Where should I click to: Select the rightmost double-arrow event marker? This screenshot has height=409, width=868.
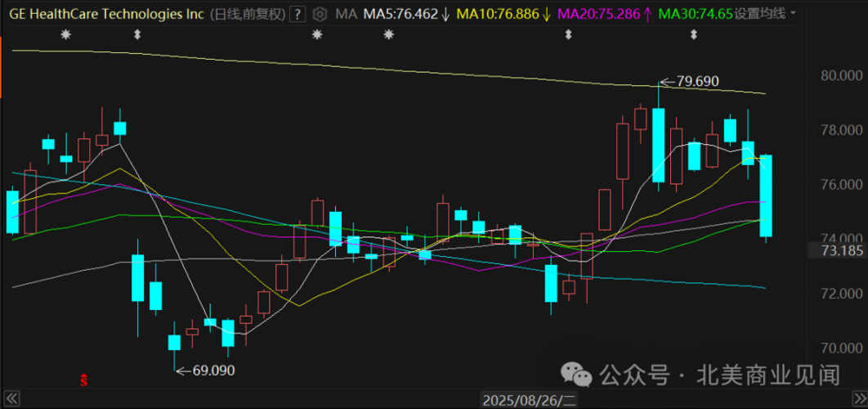click(693, 35)
